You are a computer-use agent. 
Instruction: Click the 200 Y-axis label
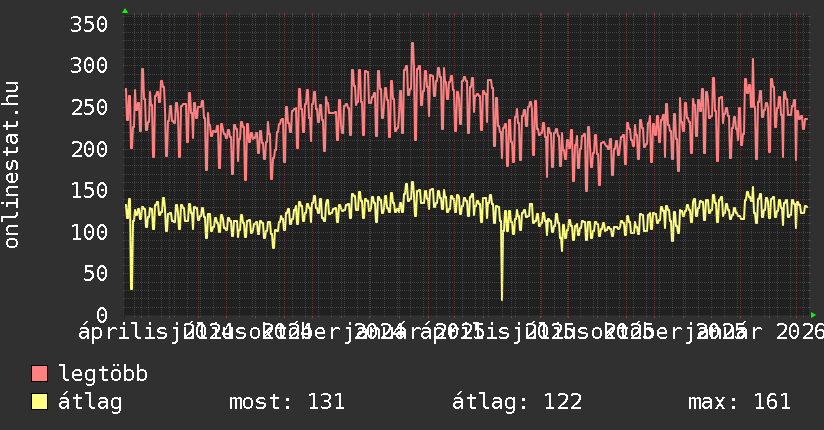pyautogui.click(x=87, y=149)
